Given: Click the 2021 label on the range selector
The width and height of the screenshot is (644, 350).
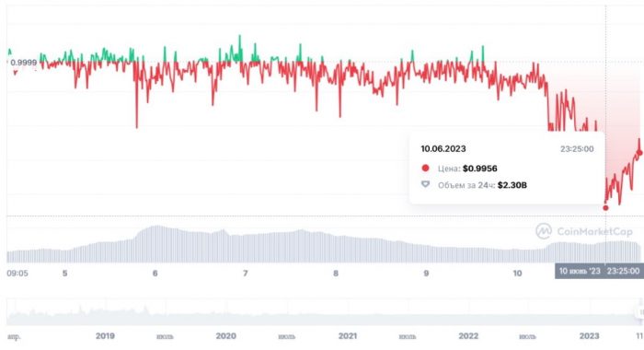Looking at the screenshot, I should tap(348, 336).
